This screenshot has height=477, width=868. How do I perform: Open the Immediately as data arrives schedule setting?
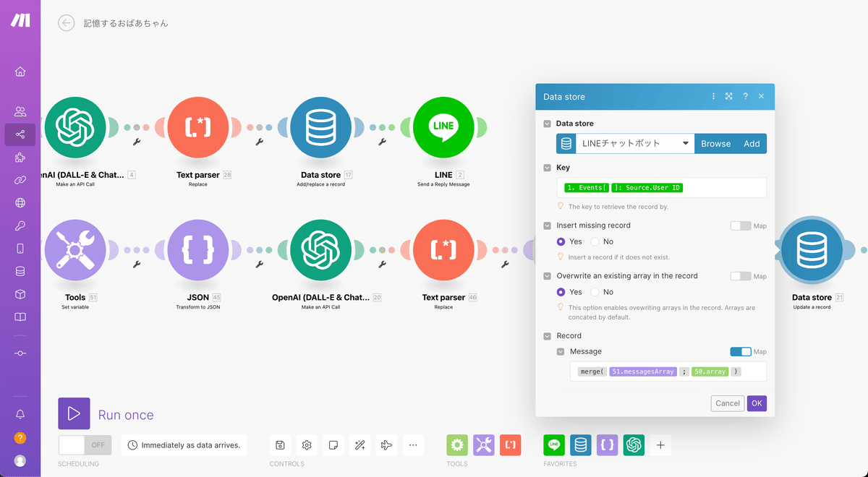[184, 445]
